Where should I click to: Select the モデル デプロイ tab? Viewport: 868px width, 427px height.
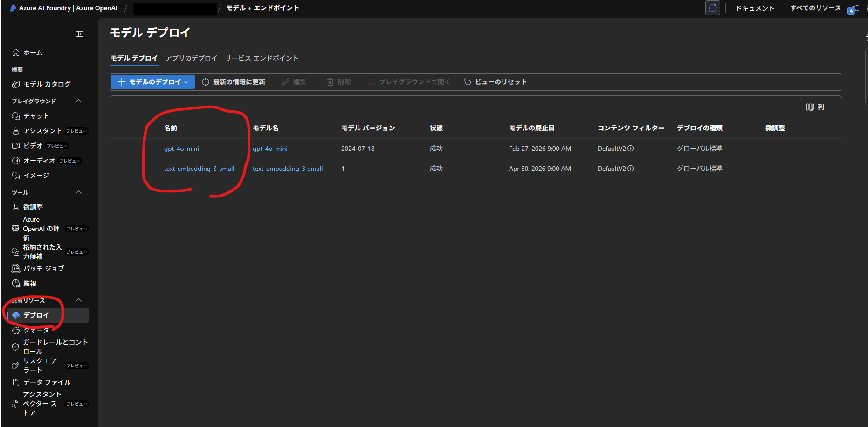pyautogui.click(x=134, y=58)
